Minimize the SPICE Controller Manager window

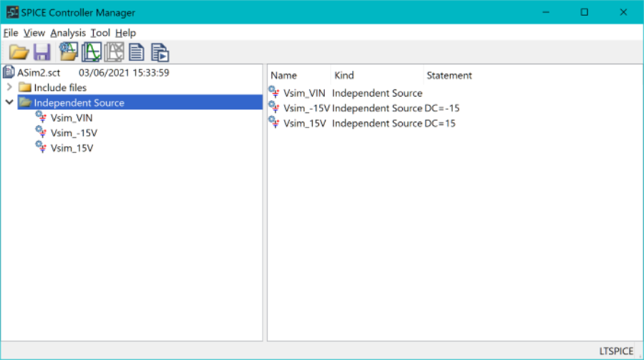[x=546, y=12]
